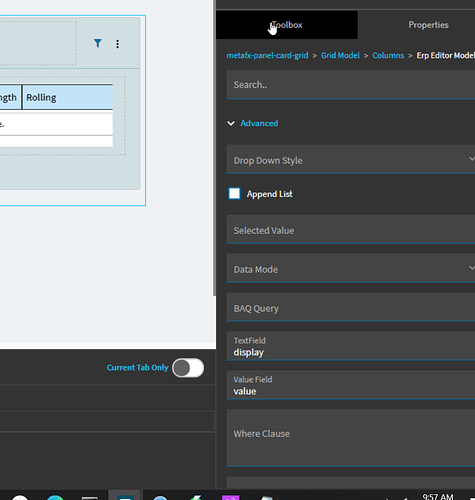
Task: Click into the Where Clause text area
Action: [351, 438]
